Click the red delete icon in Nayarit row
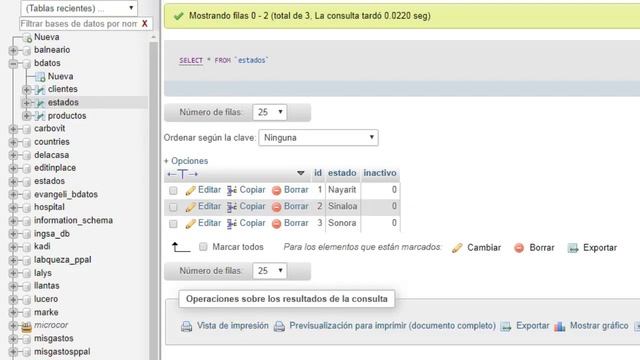Viewport: 640px width, 360px height. 276,190
